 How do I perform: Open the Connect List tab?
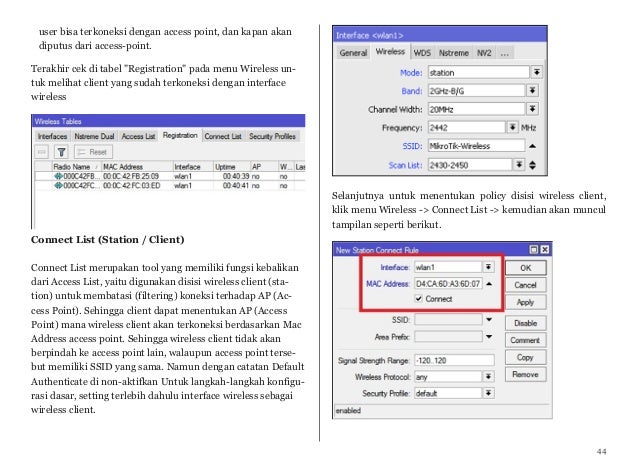(223, 136)
